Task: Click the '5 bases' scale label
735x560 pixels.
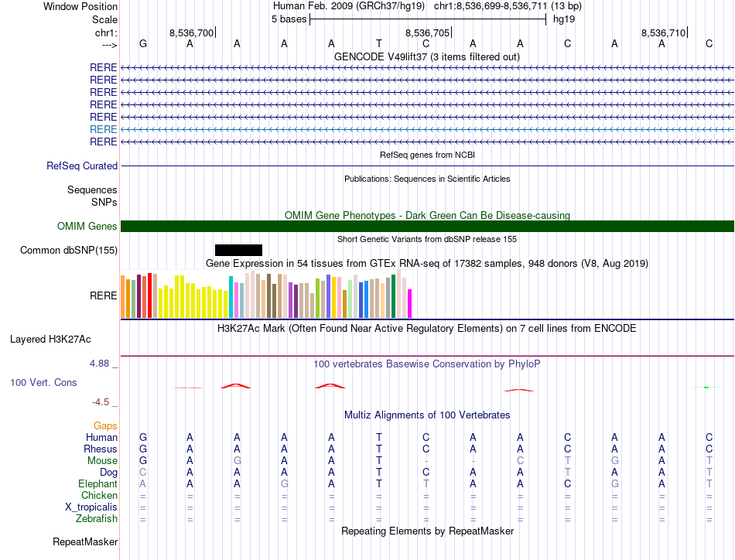Action: [x=289, y=19]
